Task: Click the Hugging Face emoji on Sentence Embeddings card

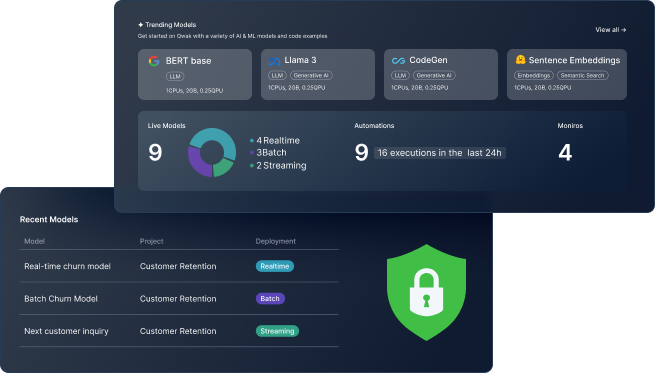Action: point(520,59)
